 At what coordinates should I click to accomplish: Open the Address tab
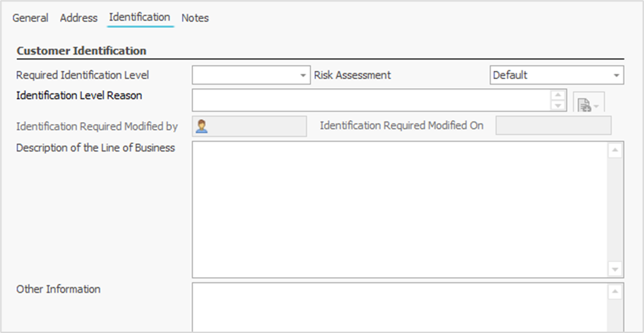click(78, 18)
